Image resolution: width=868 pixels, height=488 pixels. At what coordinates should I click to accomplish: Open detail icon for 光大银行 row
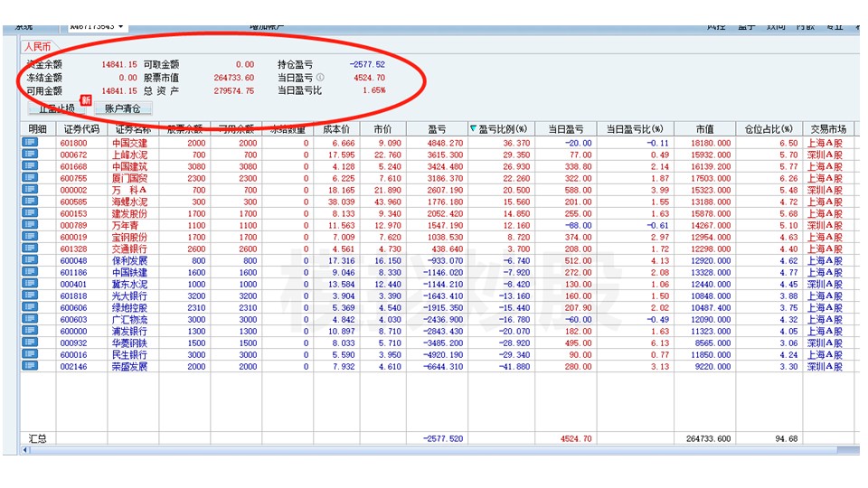30,296
